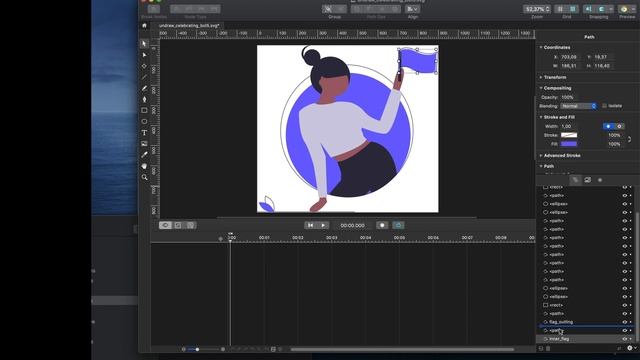Click the Zoom percentage field in toolbar

(537, 9)
